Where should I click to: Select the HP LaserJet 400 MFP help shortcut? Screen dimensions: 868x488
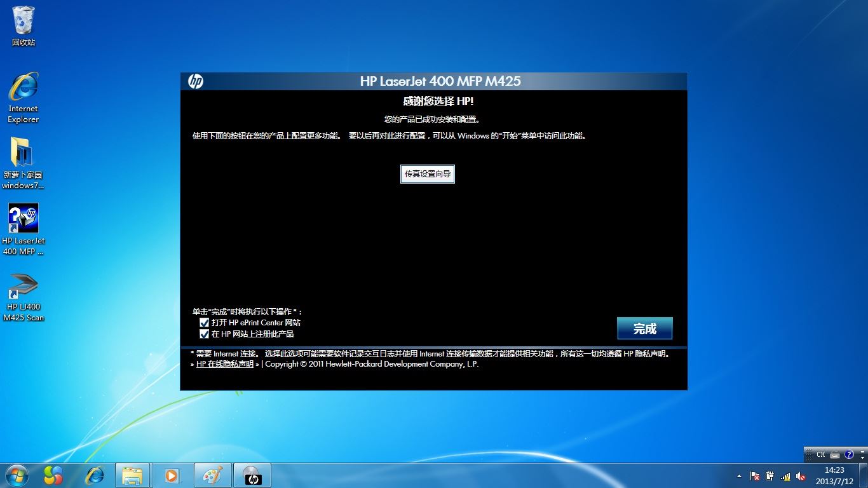[x=24, y=229]
